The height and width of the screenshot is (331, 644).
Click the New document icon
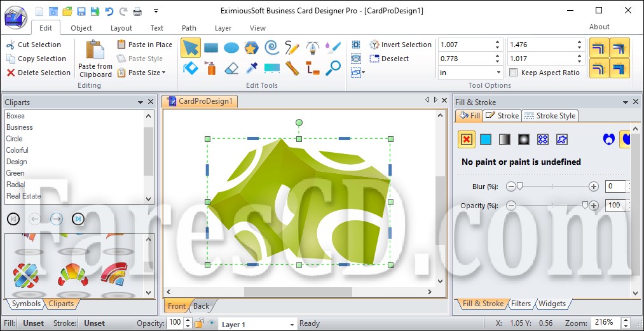click(x=39, y=11)
